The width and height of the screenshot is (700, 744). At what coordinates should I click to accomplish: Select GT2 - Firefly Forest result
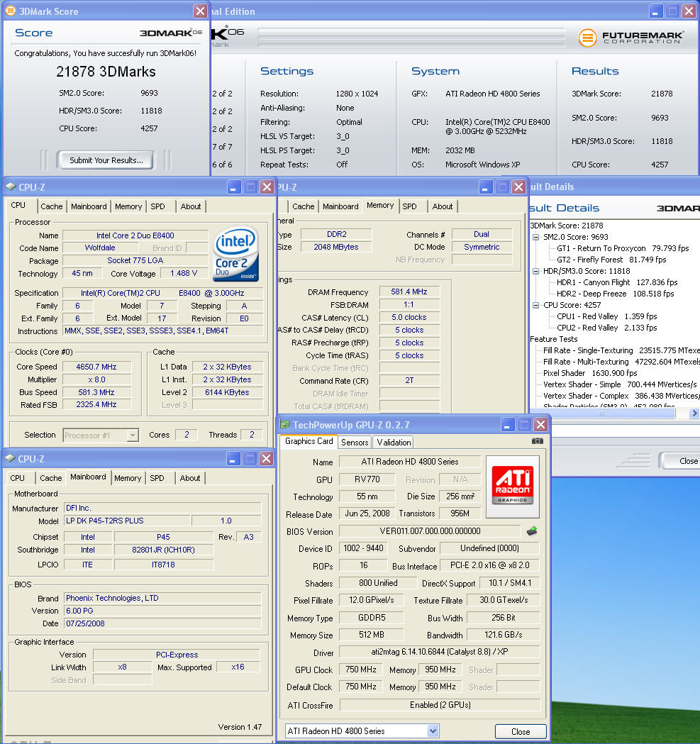tap(611, 260)
